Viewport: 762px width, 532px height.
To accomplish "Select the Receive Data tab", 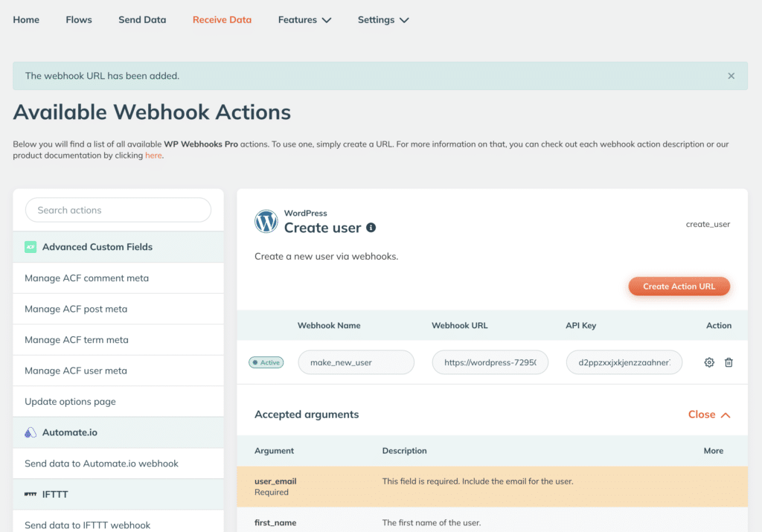I will 222,20.
